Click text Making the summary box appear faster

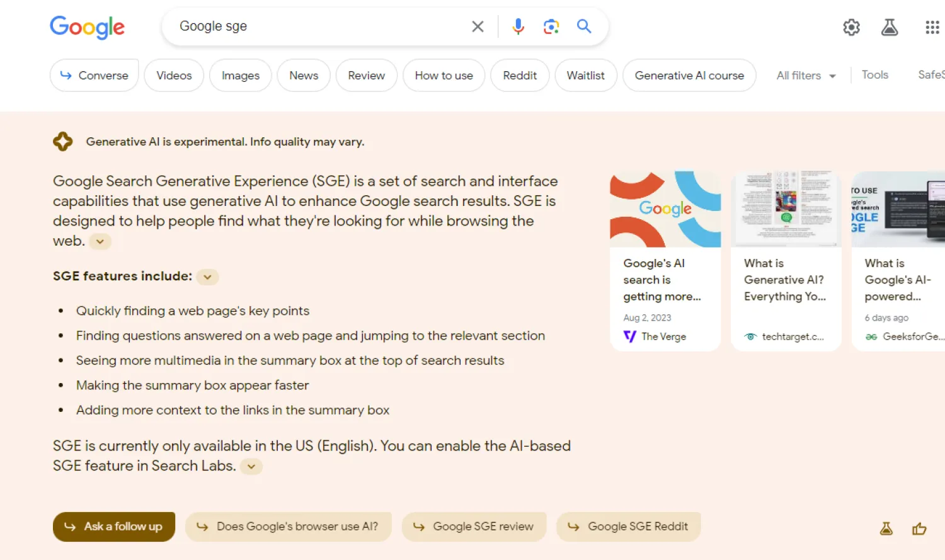click(193, 386)
